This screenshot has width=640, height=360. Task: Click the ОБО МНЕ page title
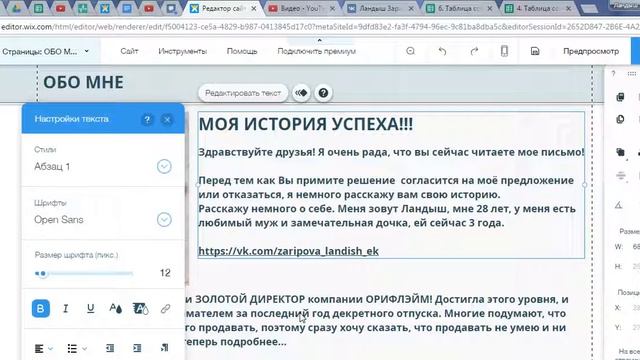[83, 82]
